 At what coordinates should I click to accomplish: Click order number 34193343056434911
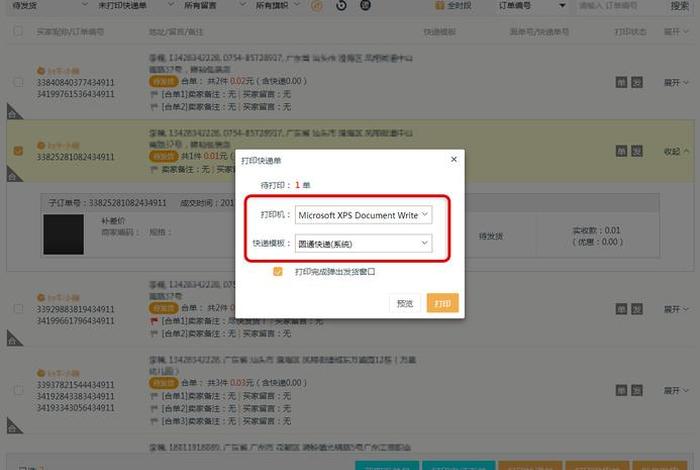point(75,408)
